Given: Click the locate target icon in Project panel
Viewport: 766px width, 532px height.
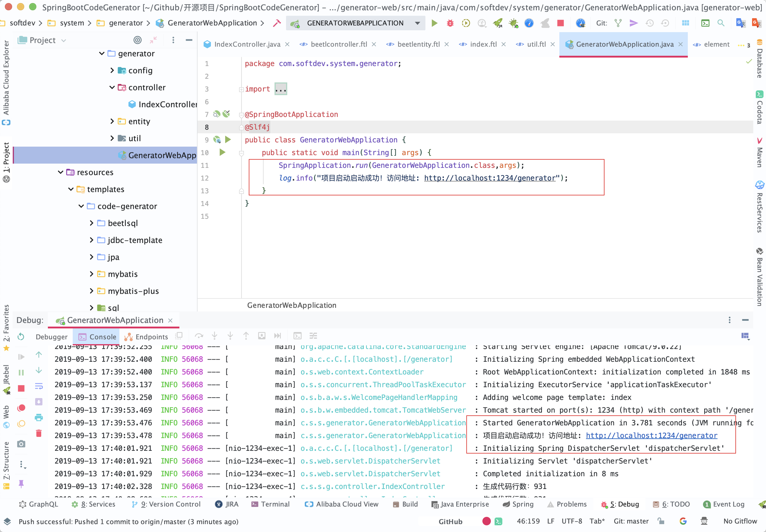Looking at the screenshot, I should (137, 40).
